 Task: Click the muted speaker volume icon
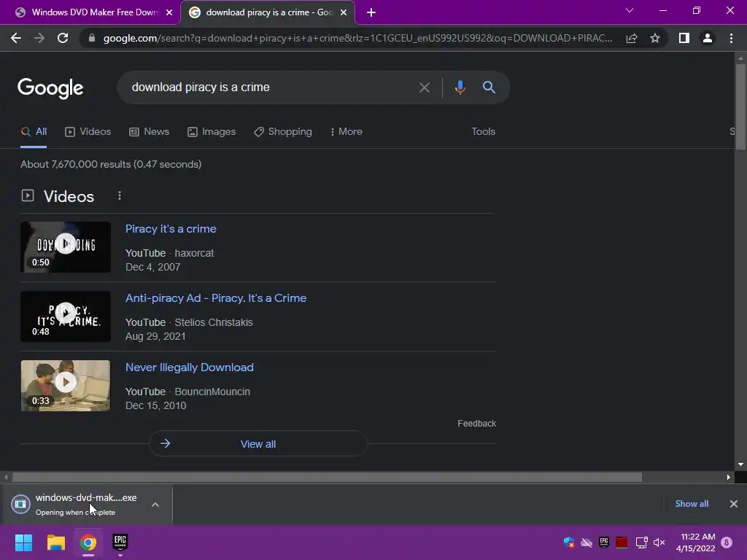(659, 542)
